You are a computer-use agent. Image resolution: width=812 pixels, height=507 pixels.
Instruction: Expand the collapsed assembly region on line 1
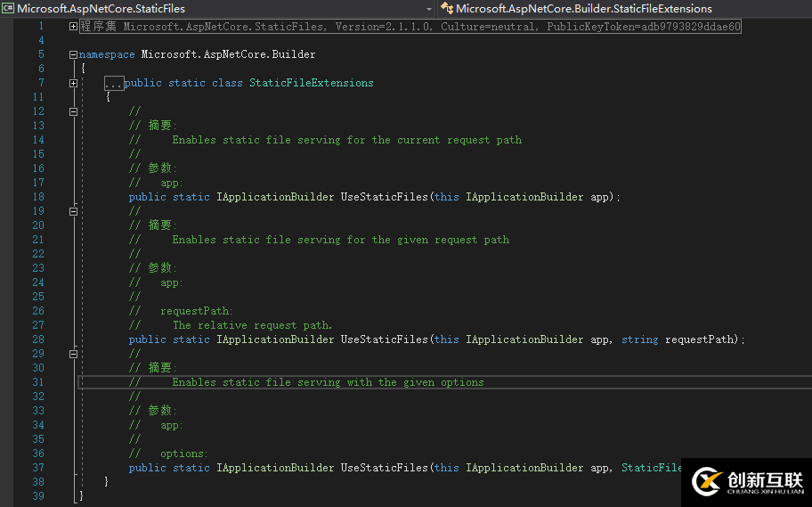(x=73, y=27)
